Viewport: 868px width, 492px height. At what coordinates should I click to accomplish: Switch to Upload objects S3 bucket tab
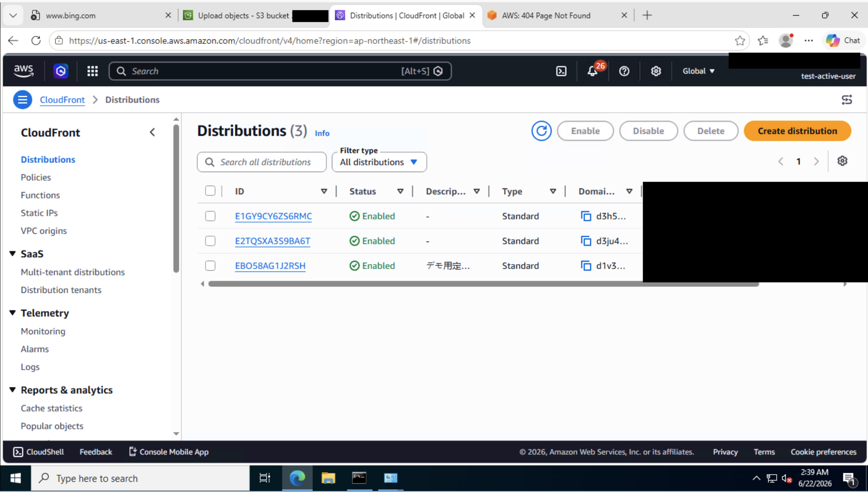[254, 15]
